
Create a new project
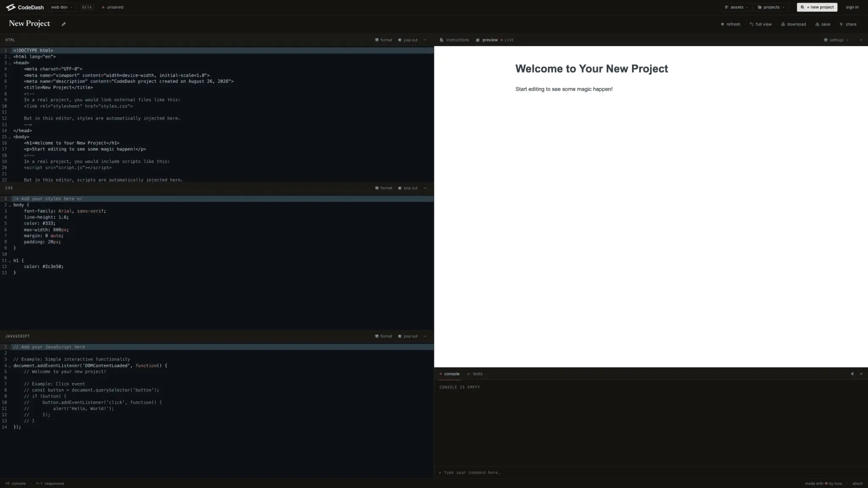pos(817,7)
